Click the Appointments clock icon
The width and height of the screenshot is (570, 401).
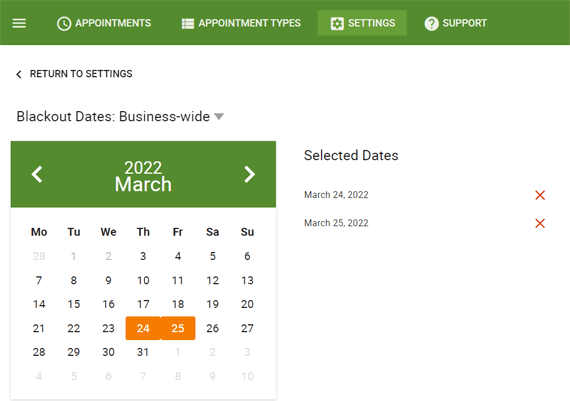pyautogui.click(x=64, y=23)
